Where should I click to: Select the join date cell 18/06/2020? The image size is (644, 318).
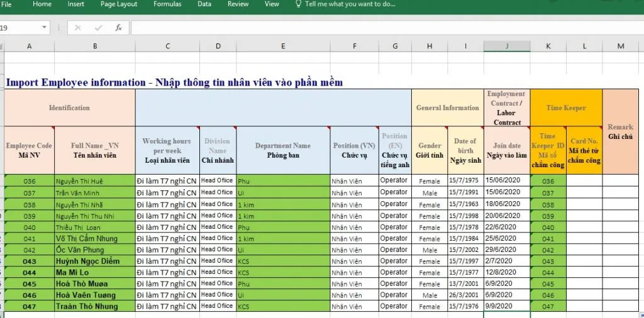pos(507,204)
